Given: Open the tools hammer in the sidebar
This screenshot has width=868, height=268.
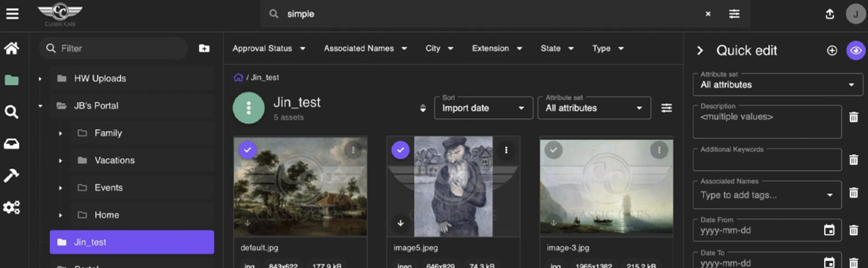Looking at the screenshot, I should (12, 175).
